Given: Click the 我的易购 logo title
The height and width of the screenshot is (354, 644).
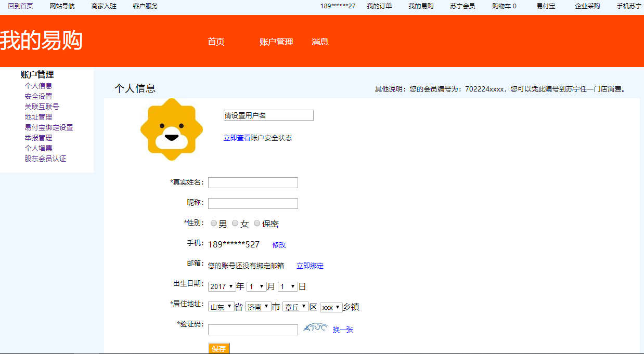Looking at the screenshot, I should point(41,41).
